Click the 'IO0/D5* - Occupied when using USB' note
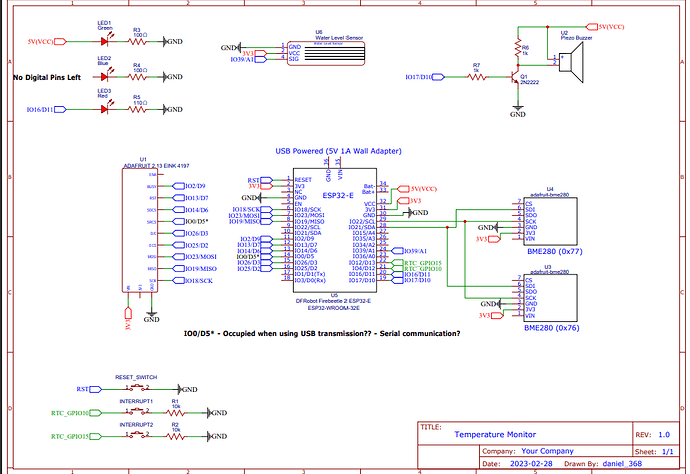The width and height of the screenshot is (690, 474). click(322, 334)
